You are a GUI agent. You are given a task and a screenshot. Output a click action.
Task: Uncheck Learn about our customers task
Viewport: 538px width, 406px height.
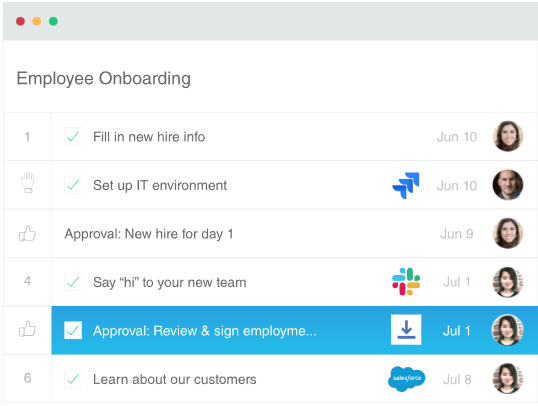point(73,379)
